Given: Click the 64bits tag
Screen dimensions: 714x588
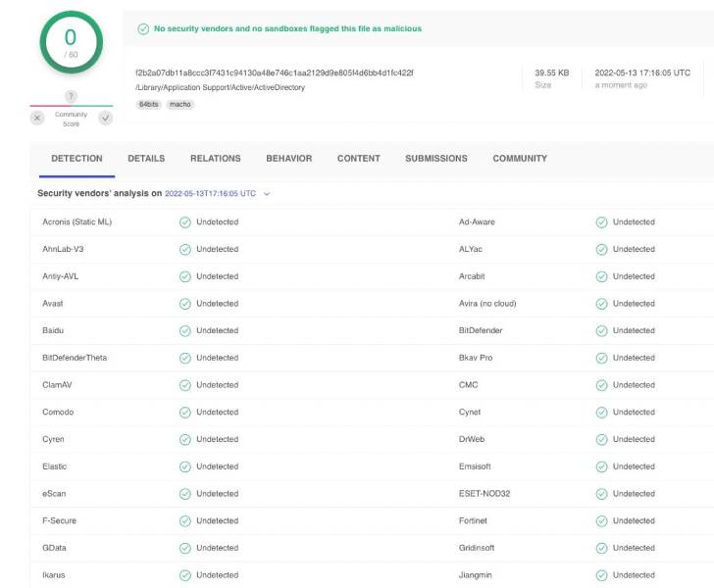Looking at the screenshot, I should click(148, 104).
